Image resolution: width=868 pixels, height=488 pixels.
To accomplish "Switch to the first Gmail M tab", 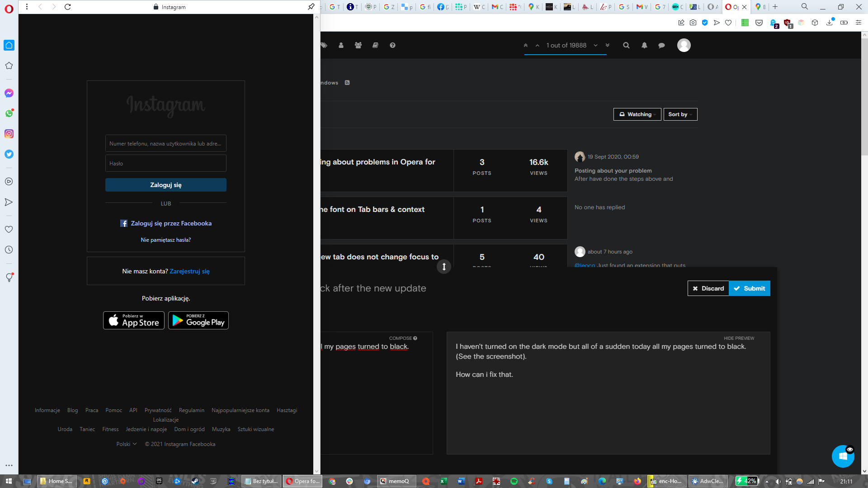I will pos(497,7).
